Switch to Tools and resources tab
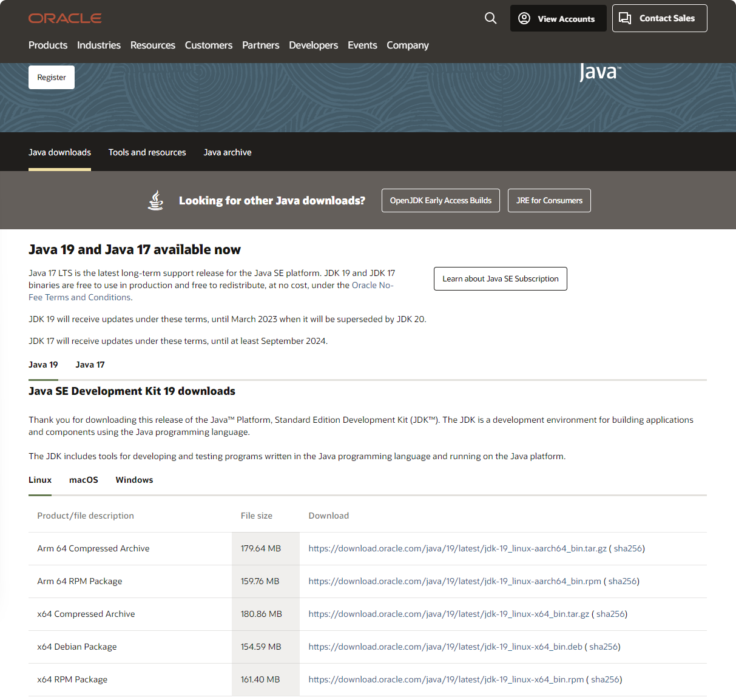This screenshot has height=700, width=736. click(147, 152)
